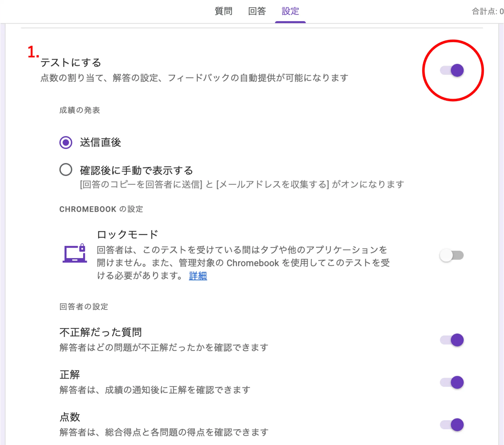The width and height of the screenshot is (504, 445).
Task: Click the 設定 tab
Action: [290, 11]
